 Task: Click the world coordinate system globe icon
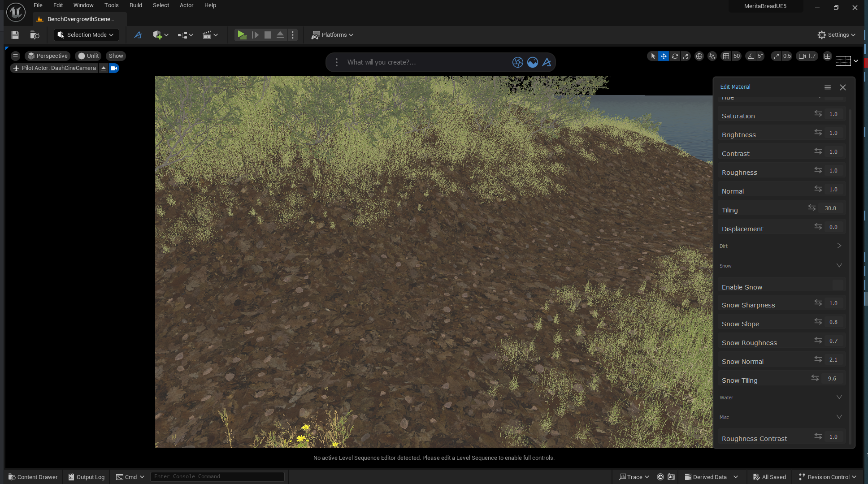click(x=699, y=56)
